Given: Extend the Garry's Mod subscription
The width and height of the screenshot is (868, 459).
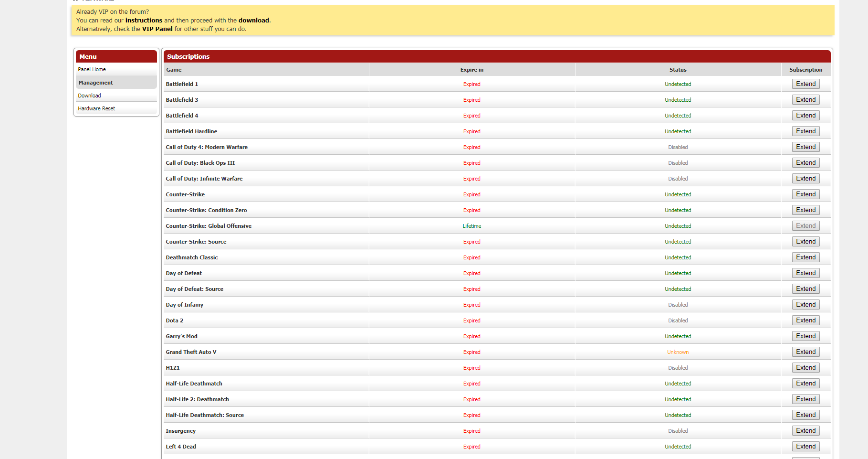Looking at the screenshot, I should [x=806, y=336].
